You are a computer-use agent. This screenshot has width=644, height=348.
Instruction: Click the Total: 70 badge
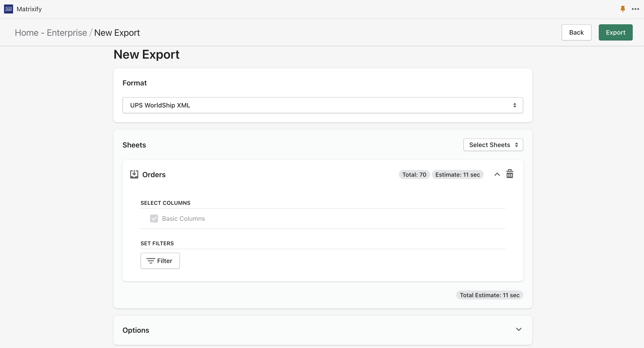(x=414, y=174)
